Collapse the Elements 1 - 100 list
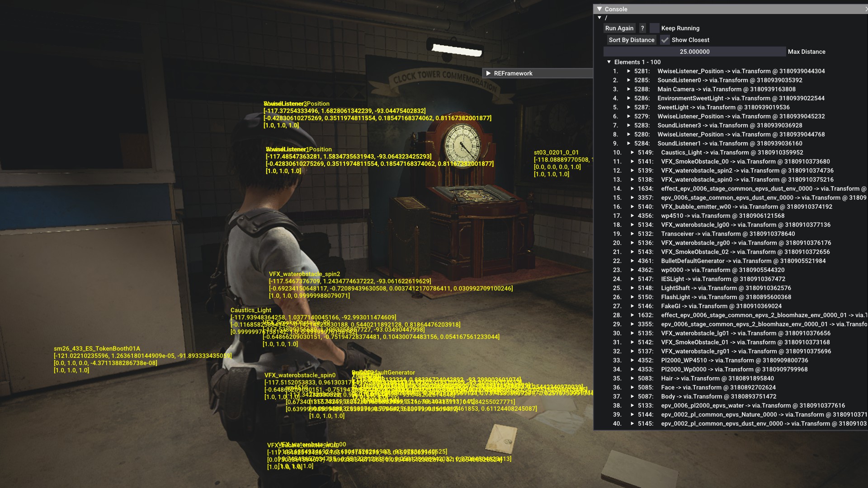The height and width of the screenshot is (488, 868). (x=609, y=62)
